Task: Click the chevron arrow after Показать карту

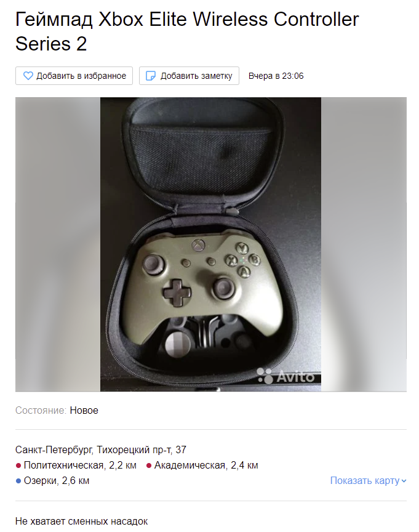Action: click(x=404, y=481)
